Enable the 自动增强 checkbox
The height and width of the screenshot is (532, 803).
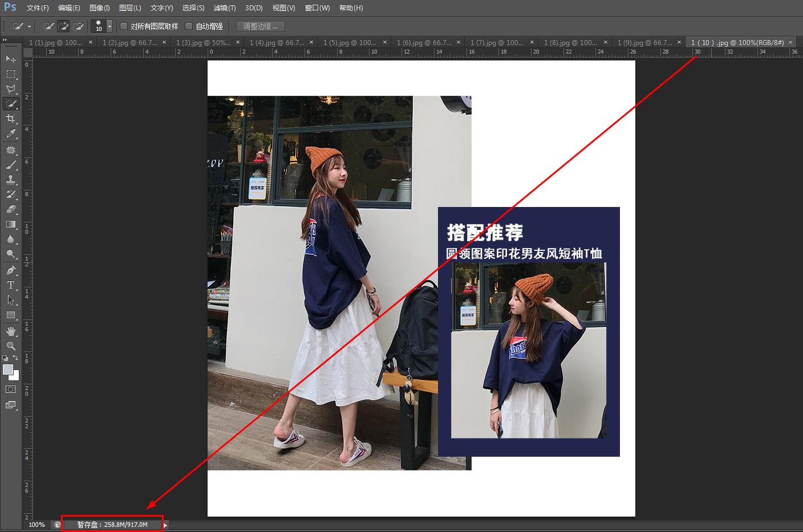point(188,26)
